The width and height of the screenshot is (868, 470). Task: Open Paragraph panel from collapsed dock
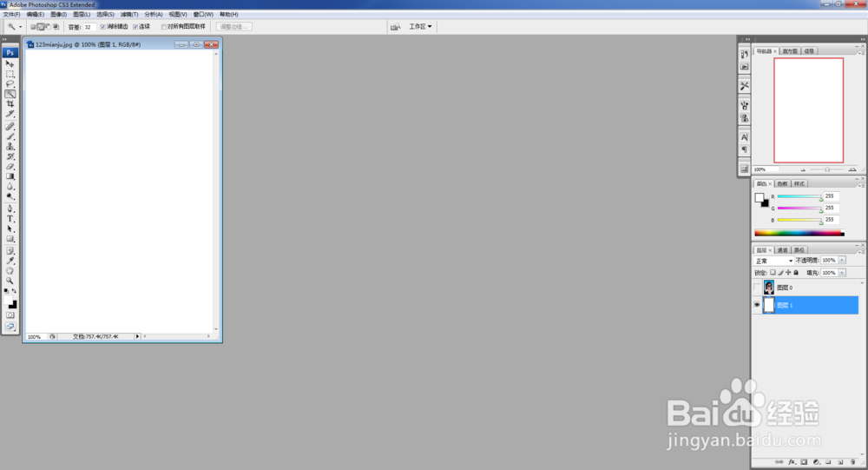(744, 149)
